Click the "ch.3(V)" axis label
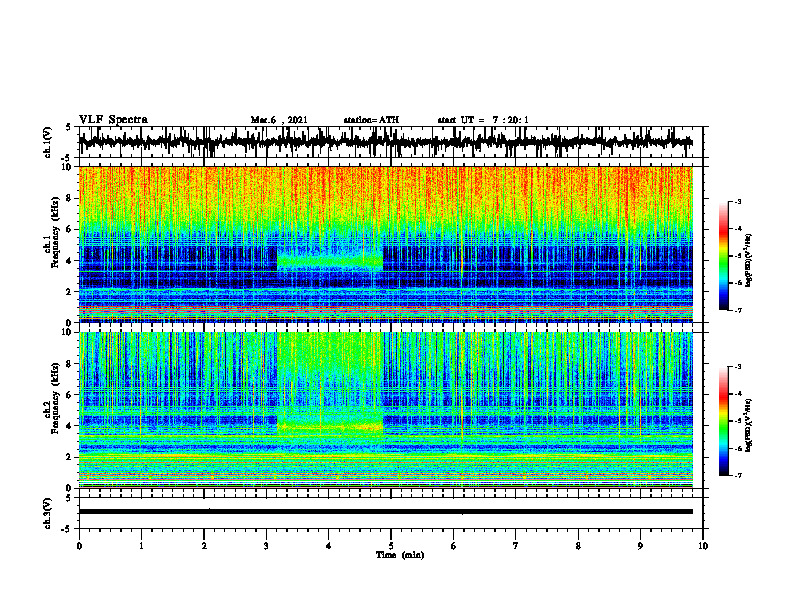The height and width of the screenshot is (612, 792). coord(48,513)
